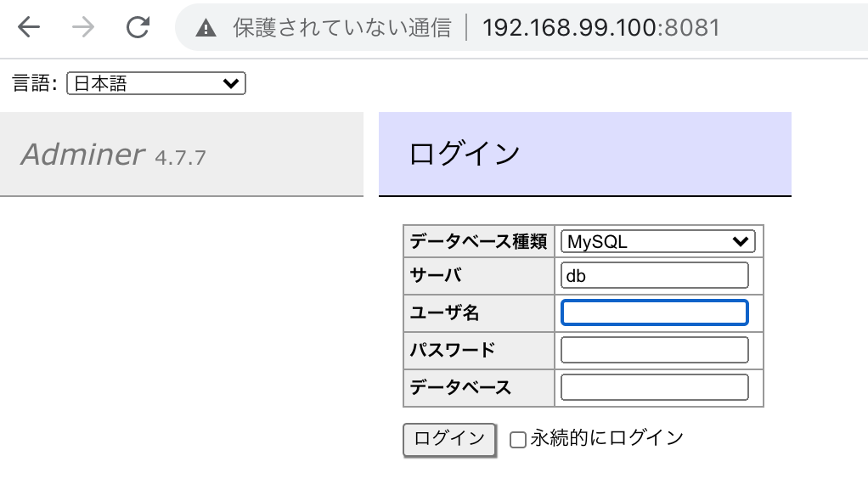Open the データベース種類 dropdown showing MySQL
The width and height of the screenshot is (868, 501).
pyautogui.click(x=657, y=241)
